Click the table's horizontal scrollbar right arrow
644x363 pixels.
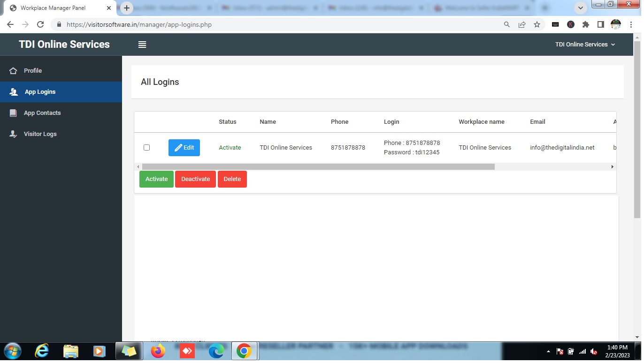point(612,167)
